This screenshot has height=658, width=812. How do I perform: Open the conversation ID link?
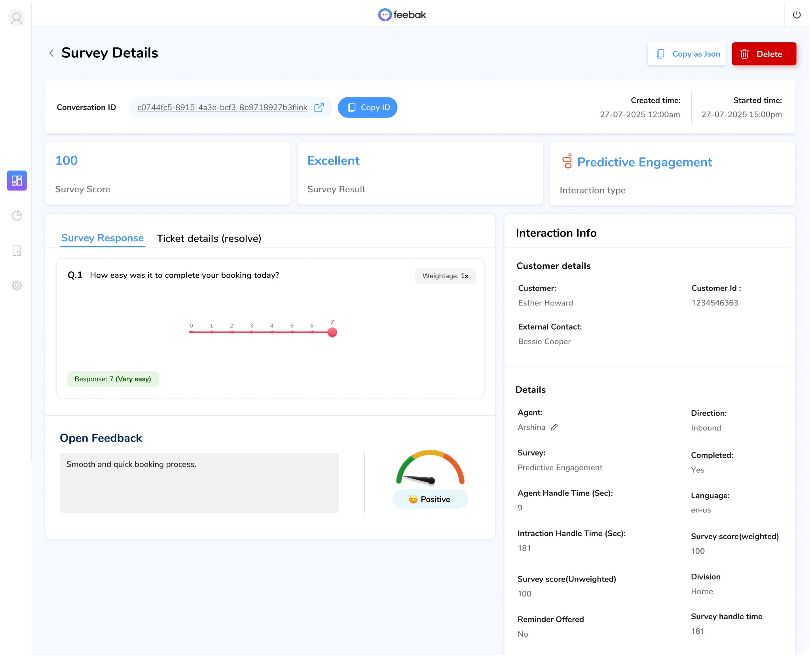[222, 107]
